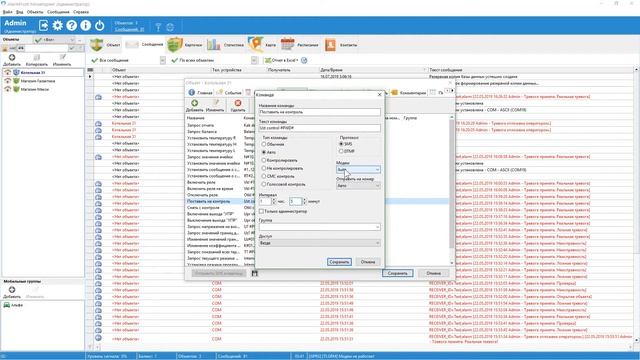This screenshot has width=640, height=360.
Task: Select SMS protocol radio
Action: pyautogui.click(x=341, y=144)
